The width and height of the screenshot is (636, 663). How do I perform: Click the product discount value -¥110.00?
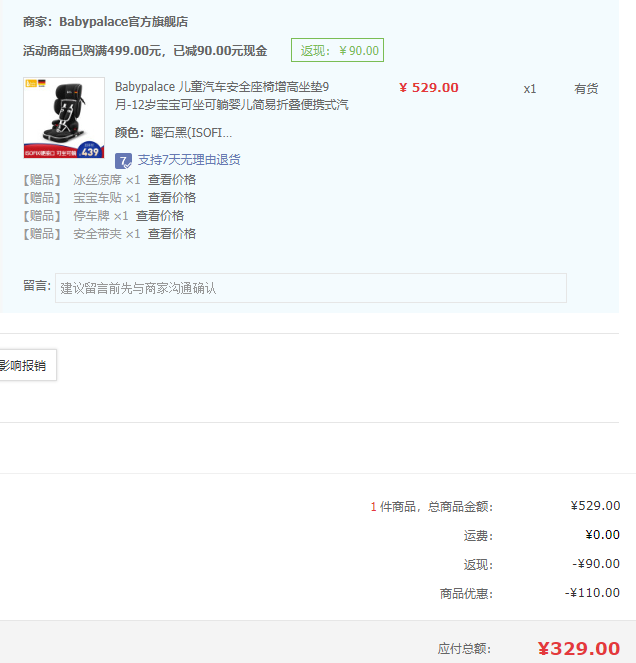tap(592, 593)
